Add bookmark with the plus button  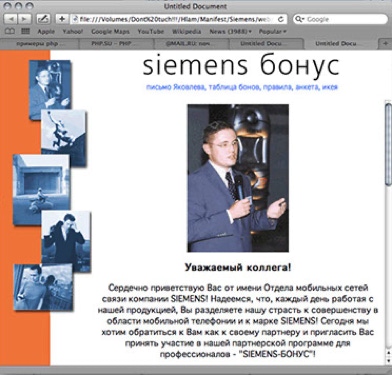click(x=62, y=19)
